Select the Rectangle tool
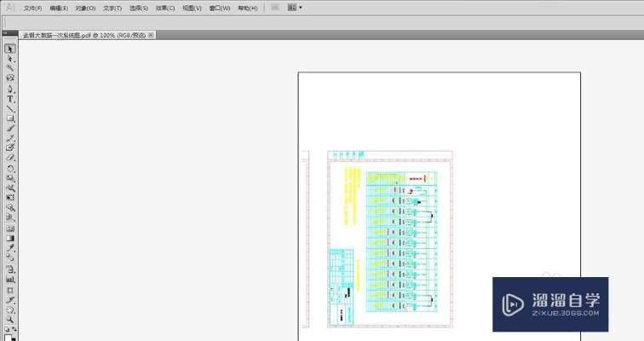 tap(10, 118)
